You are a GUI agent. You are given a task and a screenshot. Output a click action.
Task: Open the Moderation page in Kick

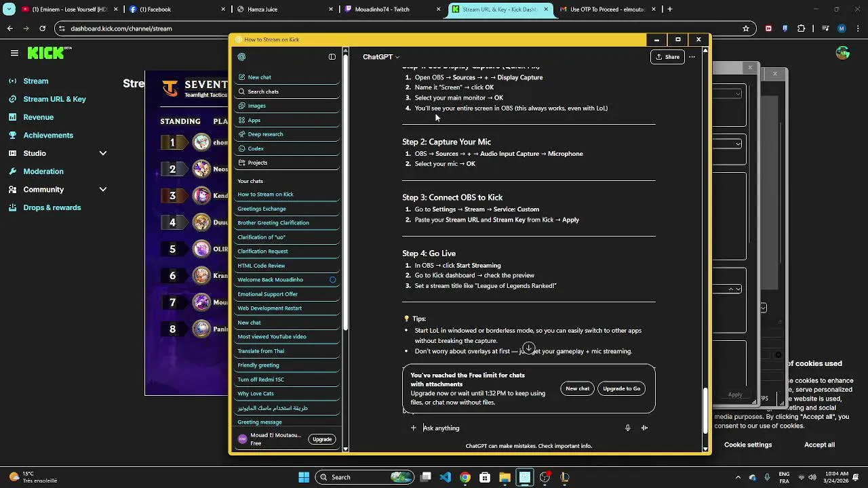43,171
